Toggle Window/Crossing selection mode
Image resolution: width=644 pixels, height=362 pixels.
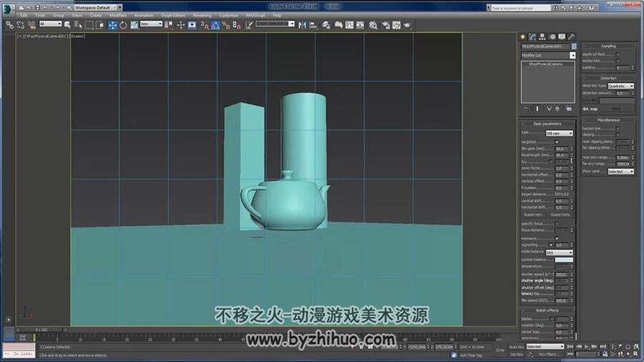99,25
